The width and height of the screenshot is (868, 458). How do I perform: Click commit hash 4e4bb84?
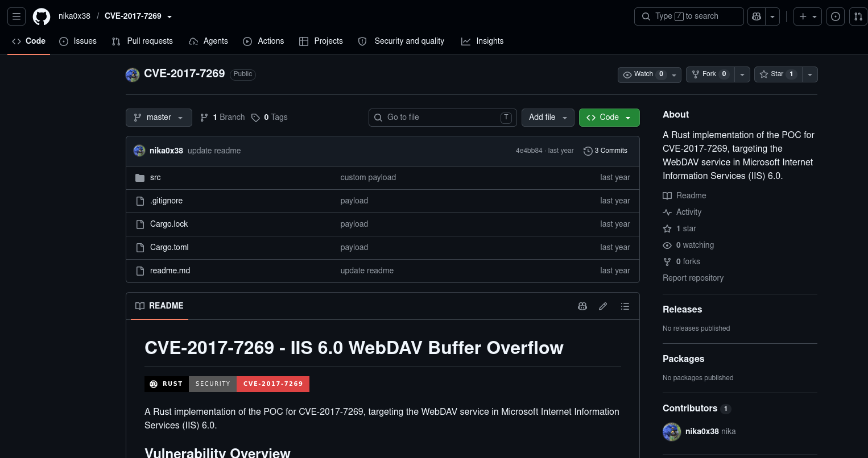[x=528, y=151]
